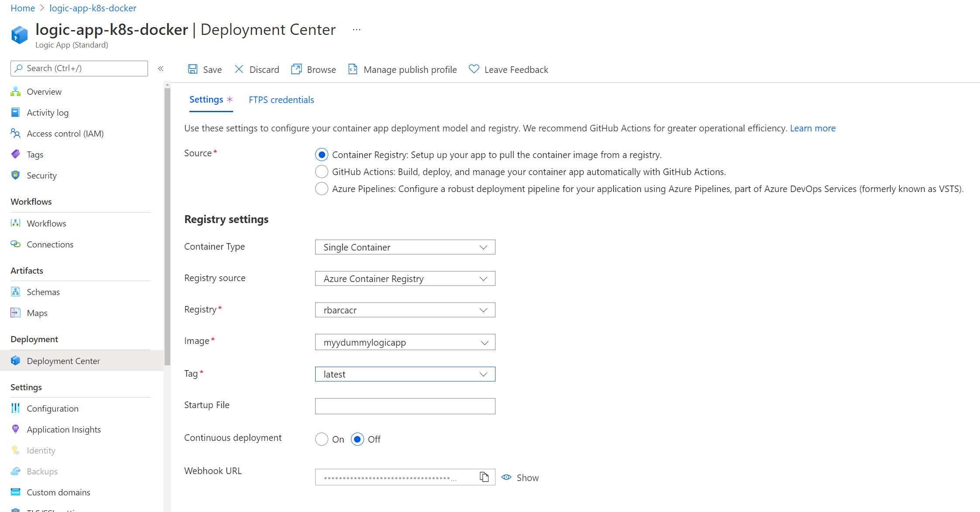Click inside the Startup File field

tap(405, 406)
